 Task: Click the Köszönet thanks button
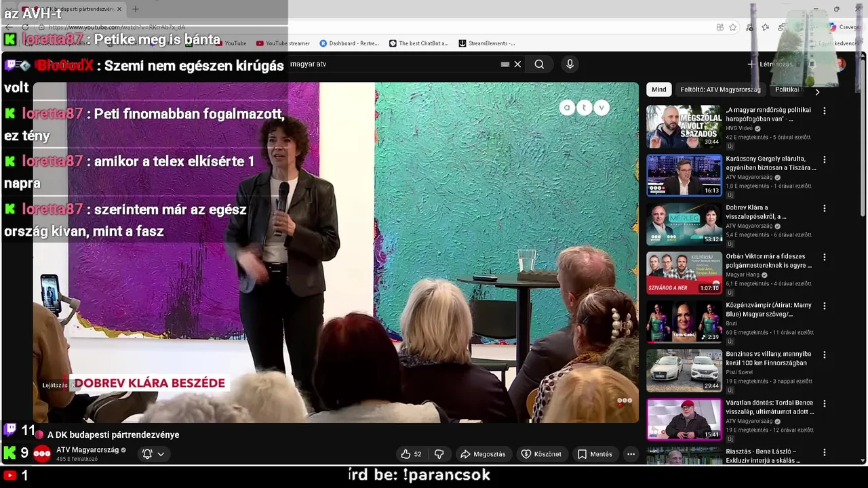[x=541, y=454]
